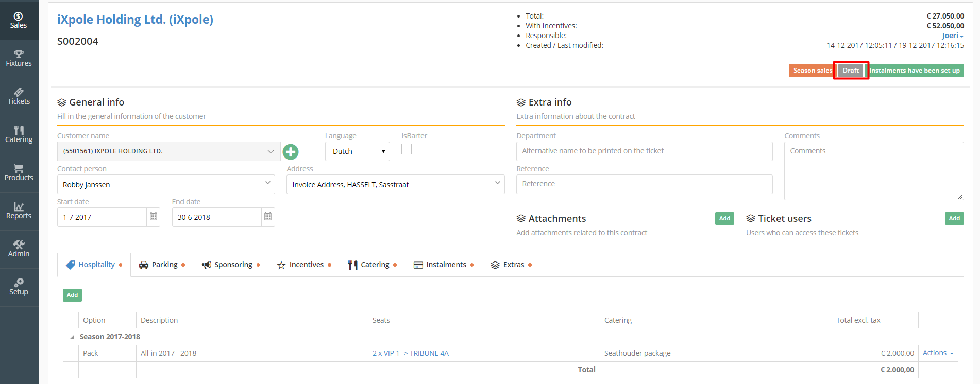
Task: Open the Admin sidebar section
Action: pyautogui.click(x=19, y=249)
